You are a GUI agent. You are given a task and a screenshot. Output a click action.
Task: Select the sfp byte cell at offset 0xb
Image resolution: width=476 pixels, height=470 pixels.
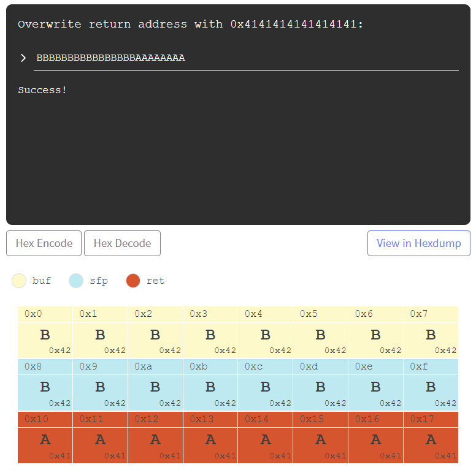click(210, 385)
